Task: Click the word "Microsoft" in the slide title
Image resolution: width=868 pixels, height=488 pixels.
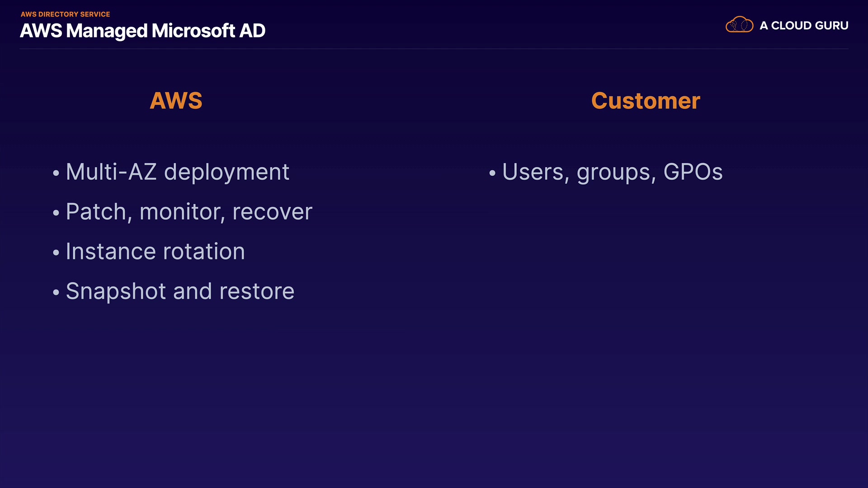Action: (193, 31)
